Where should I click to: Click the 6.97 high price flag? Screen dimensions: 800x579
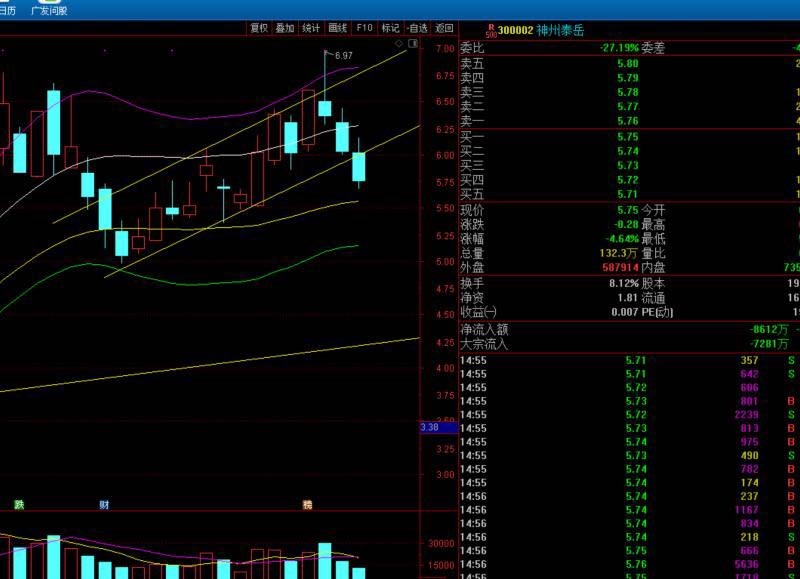[x=340, y=55]
